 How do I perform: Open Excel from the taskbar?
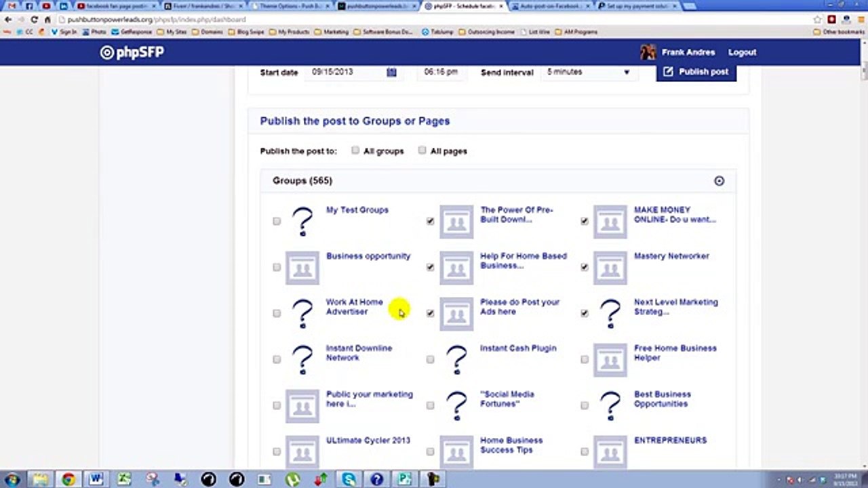click(x=124, y=479)
